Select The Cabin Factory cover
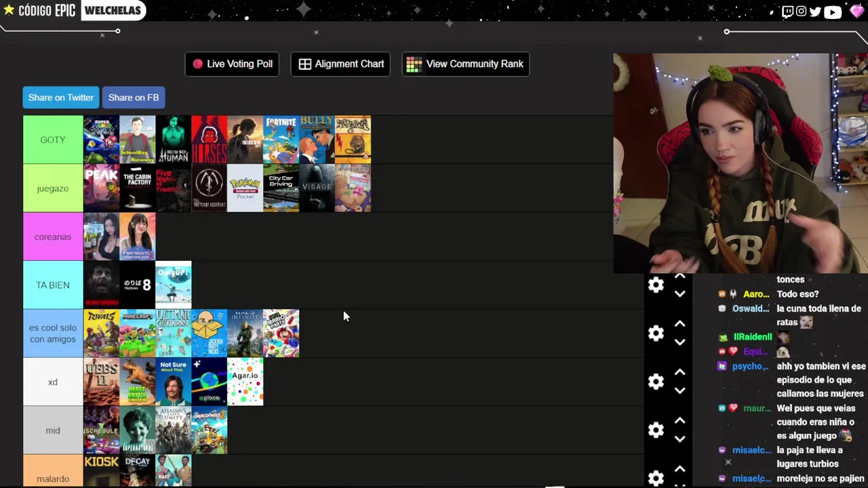This screenshot has width=868, height=488. click(137, 188)
